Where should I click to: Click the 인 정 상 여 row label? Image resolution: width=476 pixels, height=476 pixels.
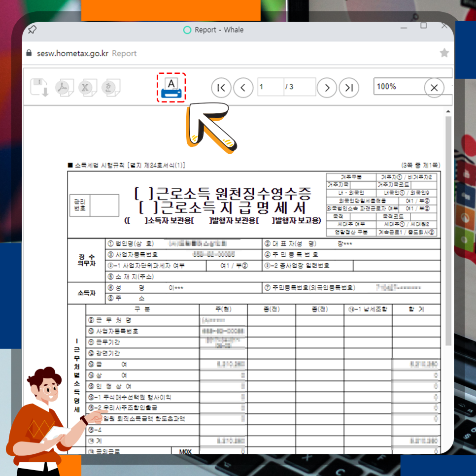[109, 386]
